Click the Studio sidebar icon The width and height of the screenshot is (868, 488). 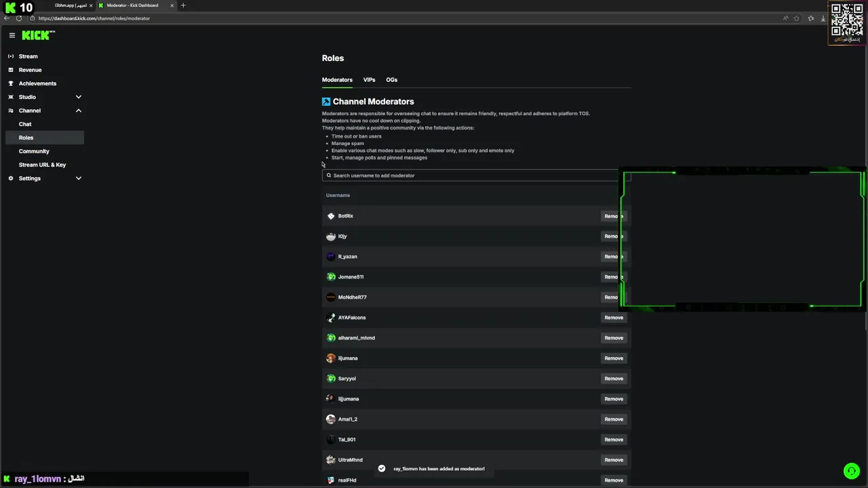click(11, 97)
